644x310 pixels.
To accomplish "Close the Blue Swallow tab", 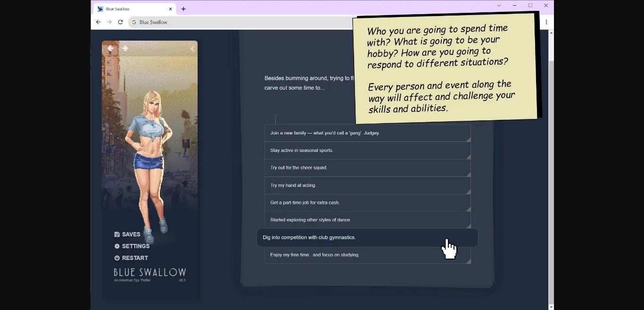I will coord(170,9).
